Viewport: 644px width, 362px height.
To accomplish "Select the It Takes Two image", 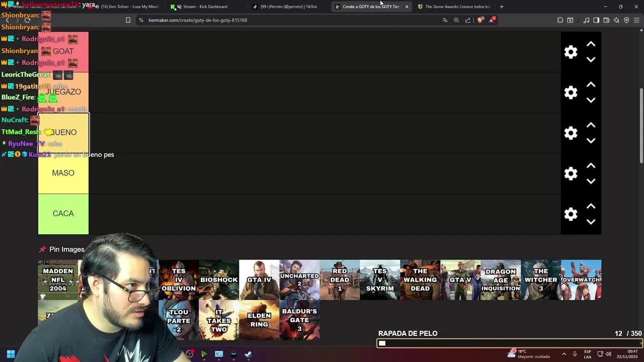I will tap(219, 320).
